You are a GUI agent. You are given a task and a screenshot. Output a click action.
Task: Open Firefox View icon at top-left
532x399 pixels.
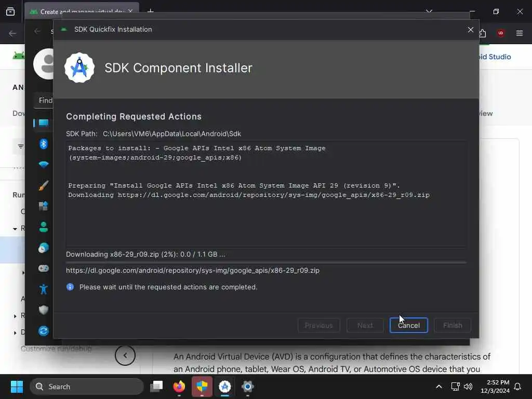(x=10, y=11)
